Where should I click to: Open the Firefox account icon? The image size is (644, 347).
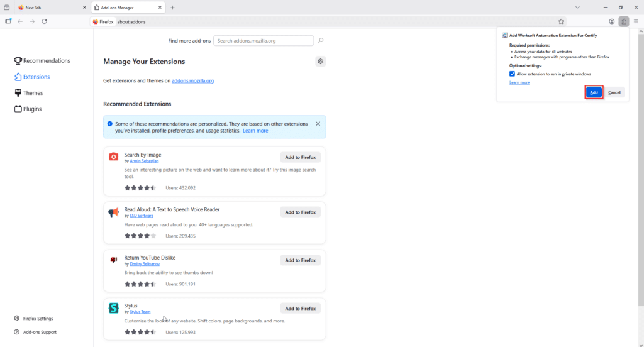click(611, 22)
